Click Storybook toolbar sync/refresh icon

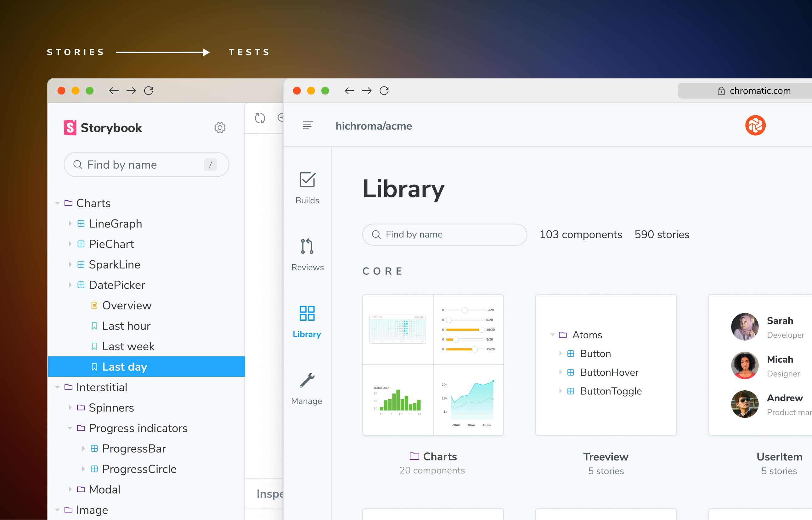(x=260, y=118)
